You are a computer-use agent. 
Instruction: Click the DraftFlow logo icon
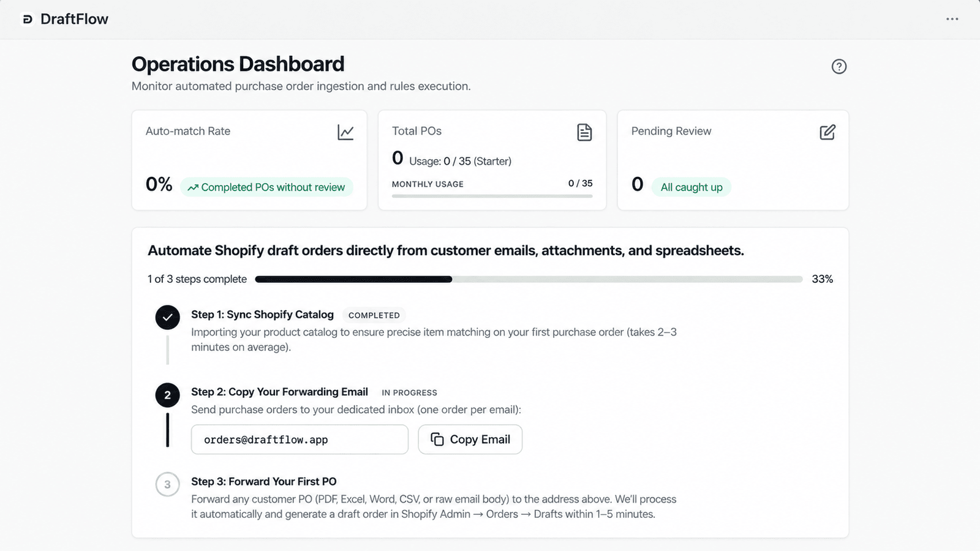28,20
